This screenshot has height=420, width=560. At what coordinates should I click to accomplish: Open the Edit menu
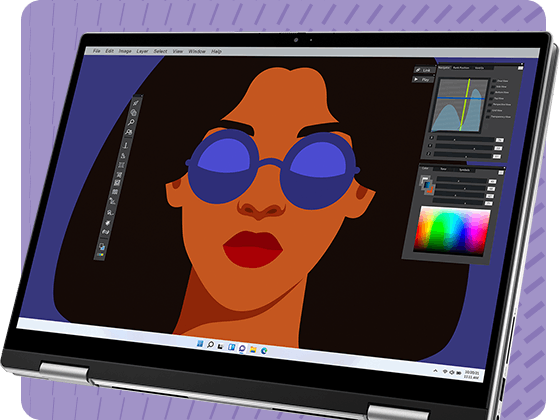coord(109,51)
